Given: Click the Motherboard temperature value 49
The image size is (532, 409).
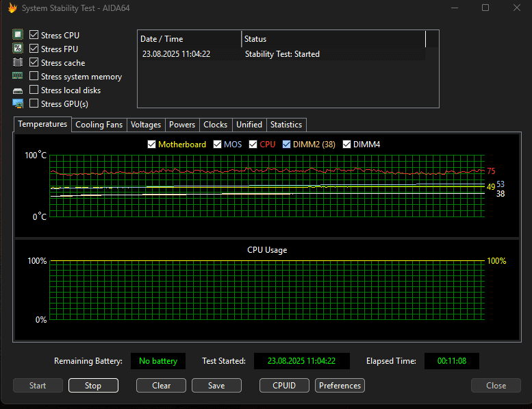Looking at the screenshot, I should point(491,186).
